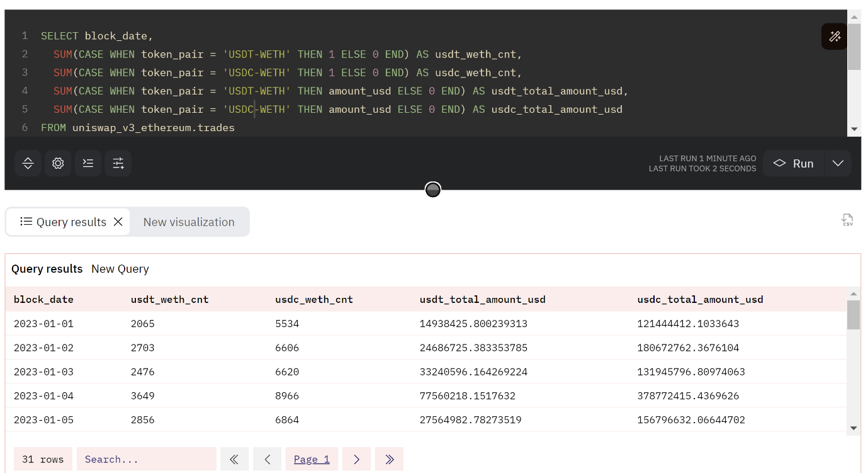The image size is (868, 473).
Task: Click the results table scrollbar up arrow
Action: [x=854, y=293]
